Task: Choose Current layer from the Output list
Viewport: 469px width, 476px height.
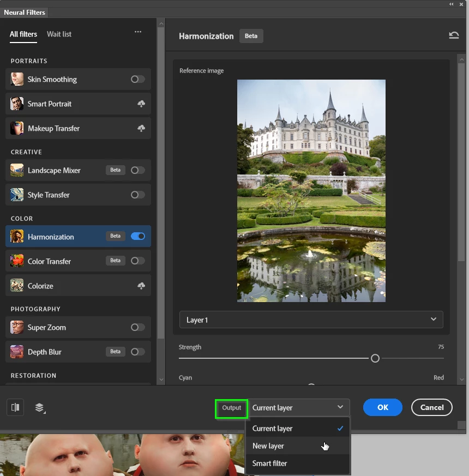Action: click(298, 429)
